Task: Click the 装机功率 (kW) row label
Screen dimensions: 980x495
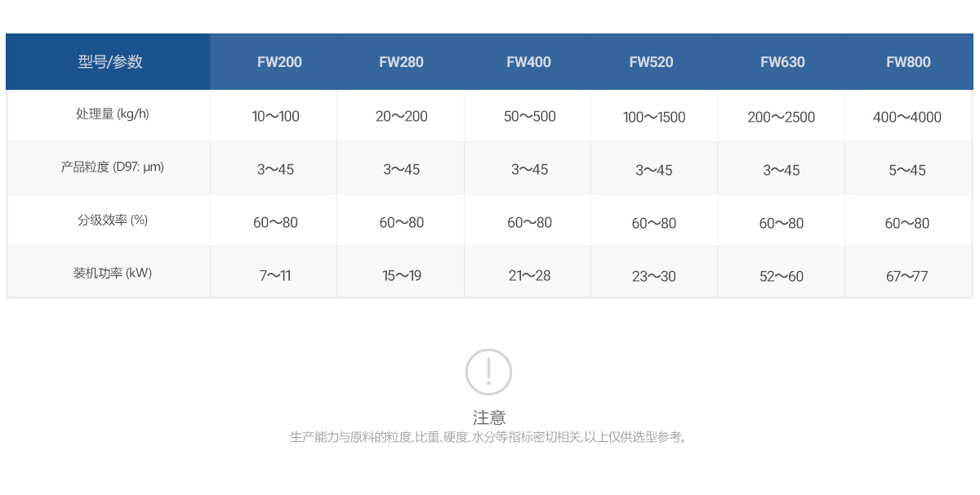Action: [113, 273]
